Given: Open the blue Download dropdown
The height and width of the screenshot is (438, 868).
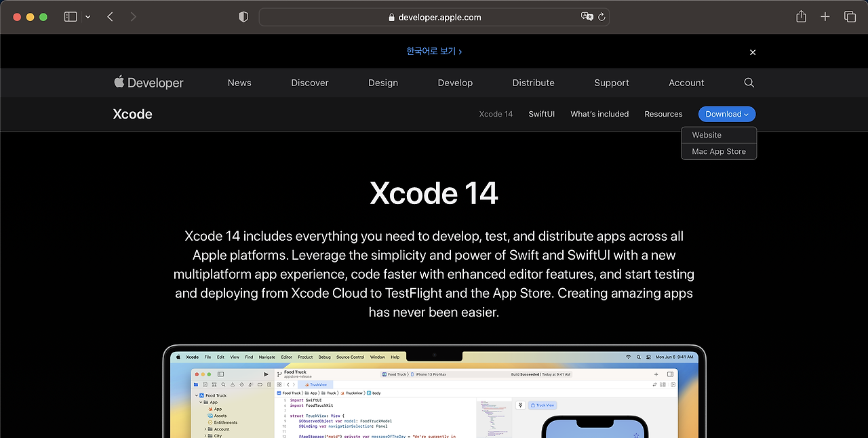Looking at the screenshot, I should pyautogui.click(x=726, y=114).
